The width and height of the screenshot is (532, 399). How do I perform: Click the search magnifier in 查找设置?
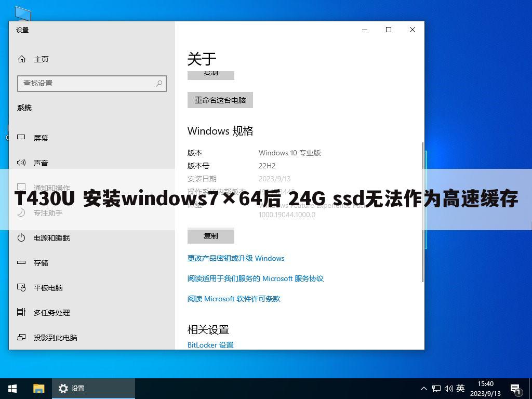click(x=159, y=83)
